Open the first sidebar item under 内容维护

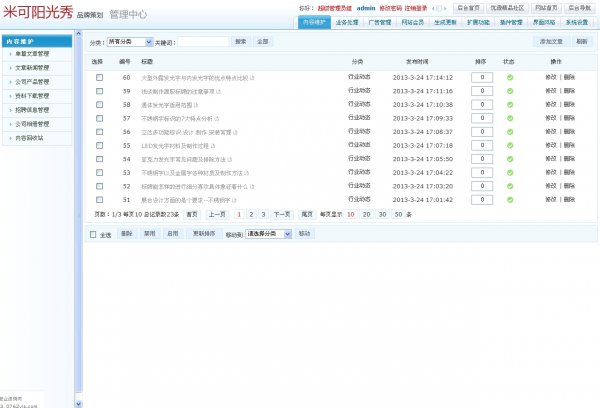[x=32, y=54]
